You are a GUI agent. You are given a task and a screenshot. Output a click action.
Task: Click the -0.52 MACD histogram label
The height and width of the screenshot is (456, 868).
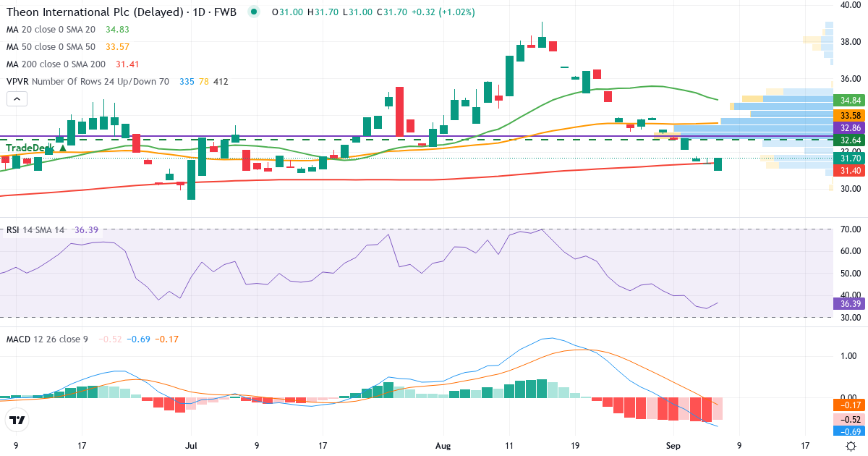850,419
